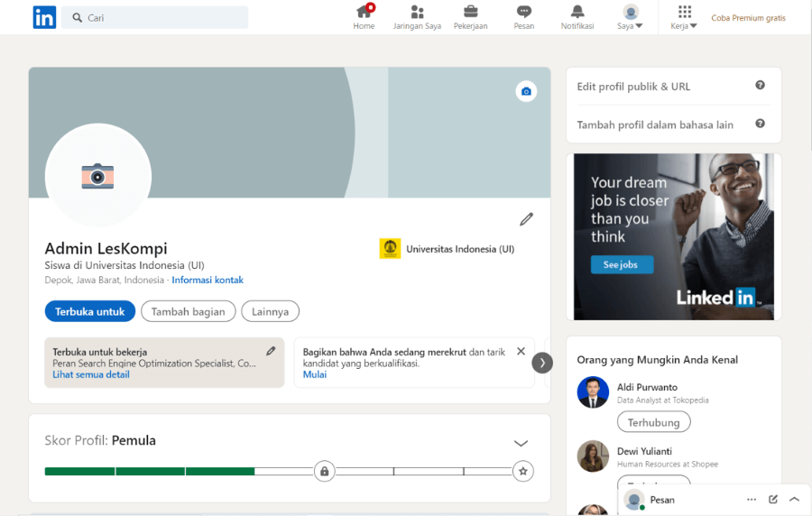Dismiss the sedang merekrut card
The width and height of the screenshot is (812, 516).
tap(521, 352)
